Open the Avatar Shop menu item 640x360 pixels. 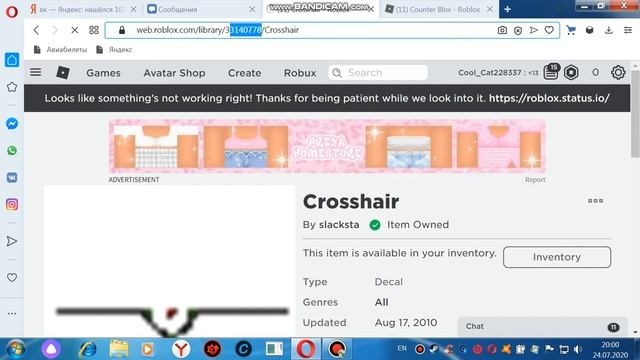pyautogui.click(x=174, y=73)
